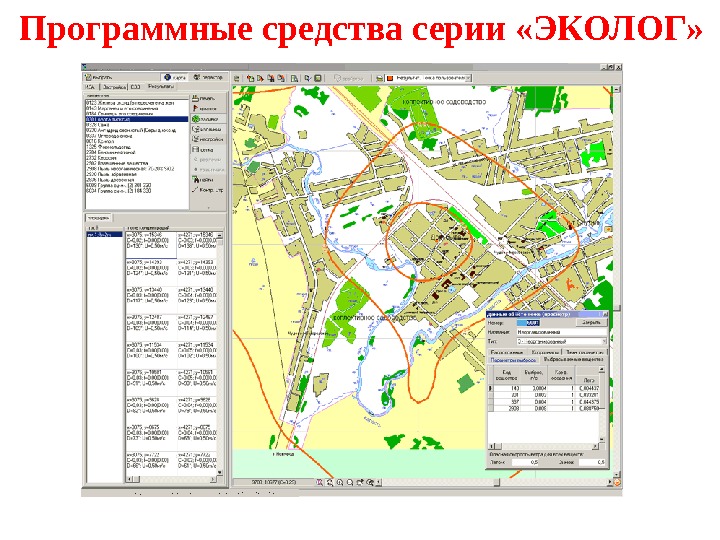Select substance 2732 Керосин
Viewport: 720px width, 540px height.
pyautogui.click(x=137, y=158)
